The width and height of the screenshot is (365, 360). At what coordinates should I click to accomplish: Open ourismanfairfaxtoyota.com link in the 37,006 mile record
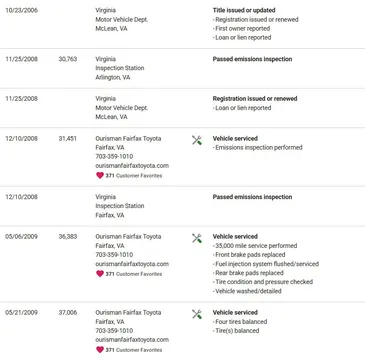tap(132, 340)
